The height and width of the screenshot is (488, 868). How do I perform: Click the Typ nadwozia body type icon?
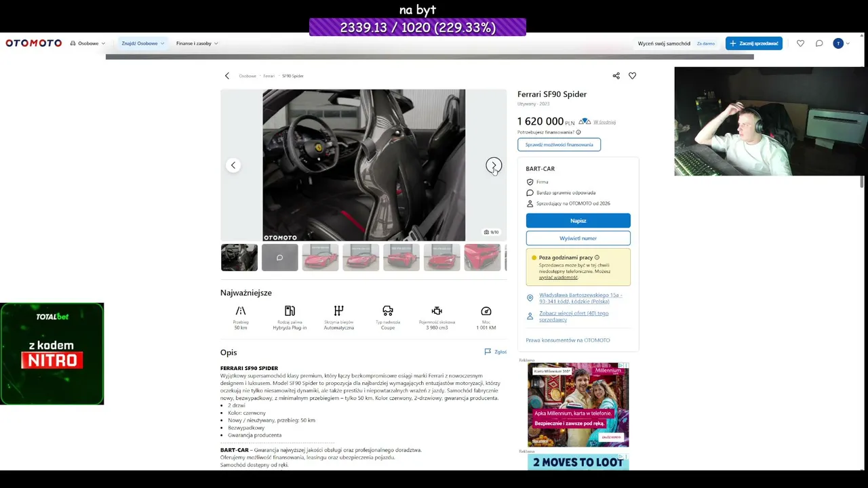pos(388,311)
